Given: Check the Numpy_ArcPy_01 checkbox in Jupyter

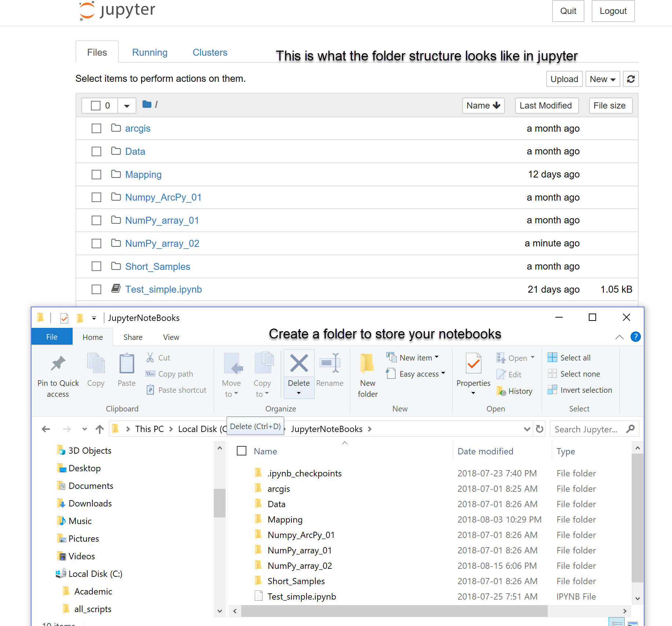Looking at the screenshot, I should tap(96, 197).
